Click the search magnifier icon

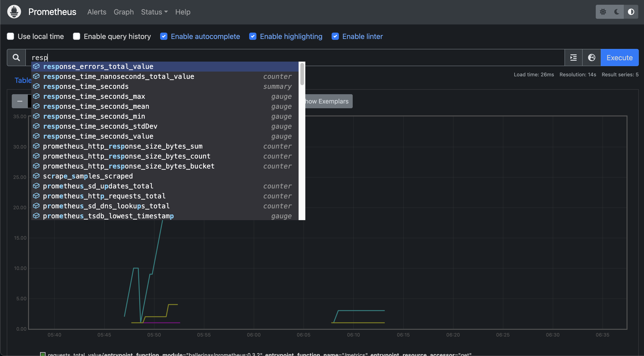tap(16, 58)
